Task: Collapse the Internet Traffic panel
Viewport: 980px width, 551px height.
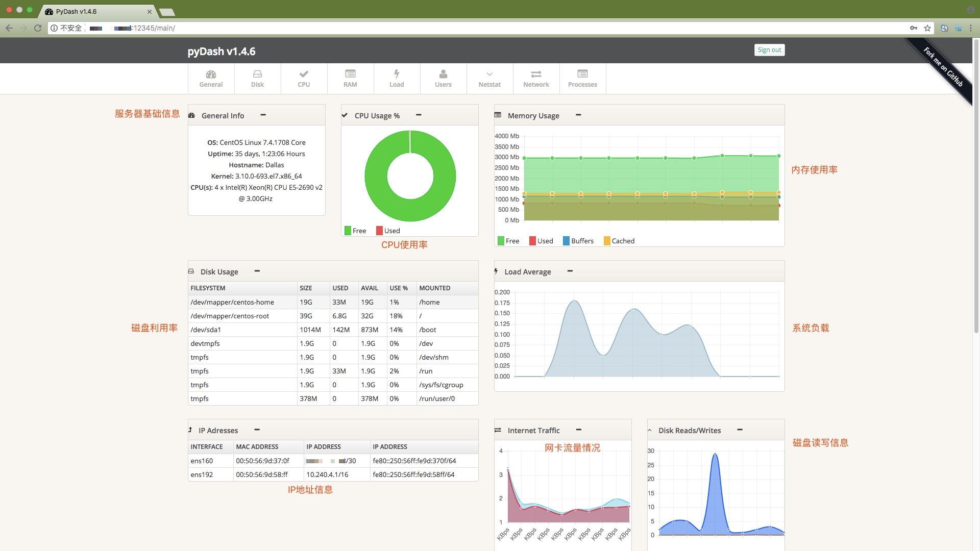Action: [x=579, y=430]
